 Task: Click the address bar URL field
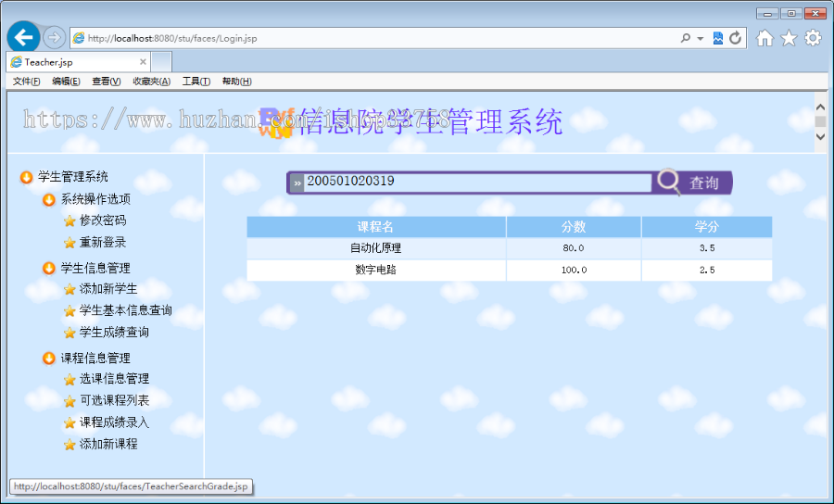[373, 38]
